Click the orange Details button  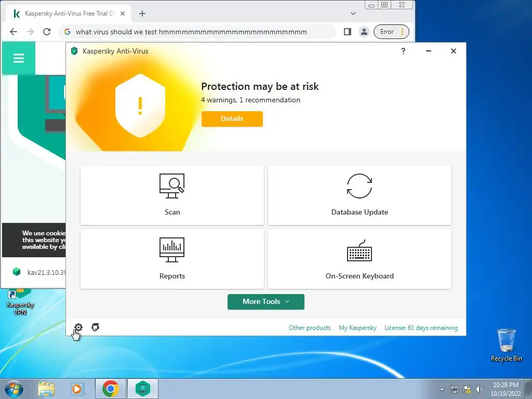pyautogui.click(x=232, y=119)
